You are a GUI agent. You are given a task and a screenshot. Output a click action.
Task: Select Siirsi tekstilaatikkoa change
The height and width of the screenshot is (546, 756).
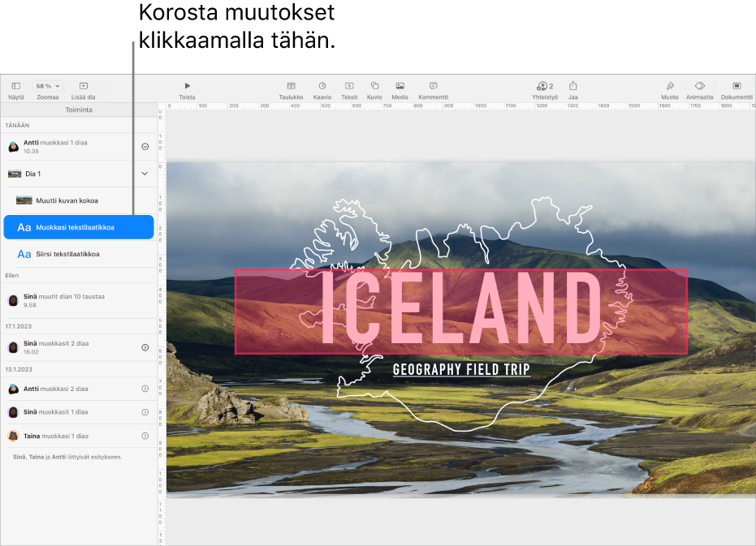(80, 254)
